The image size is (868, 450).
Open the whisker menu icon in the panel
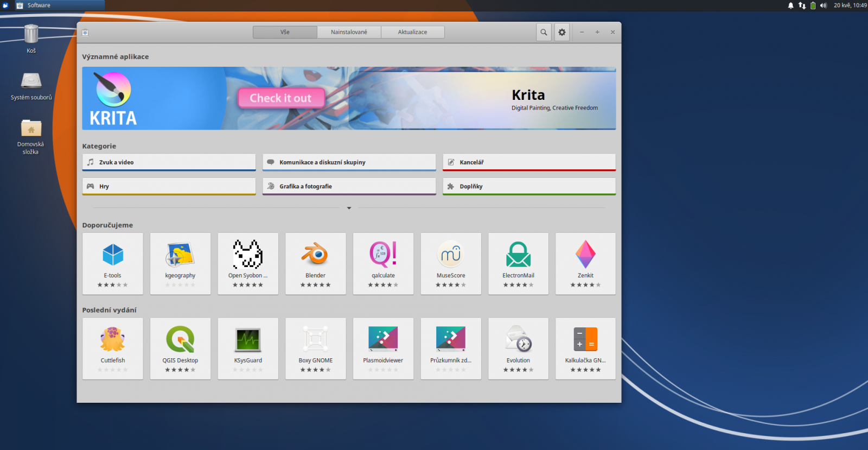(5, 5)
